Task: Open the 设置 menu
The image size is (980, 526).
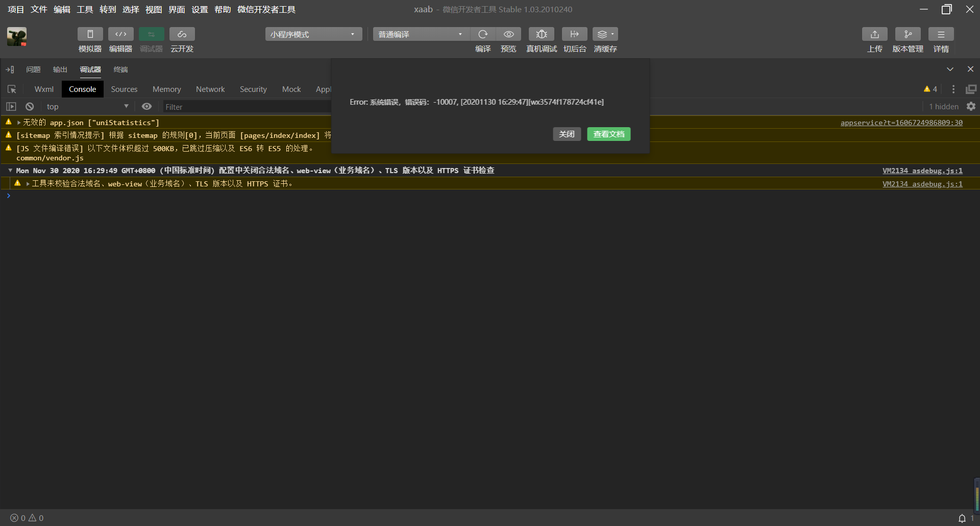Action: click(200, 9)
